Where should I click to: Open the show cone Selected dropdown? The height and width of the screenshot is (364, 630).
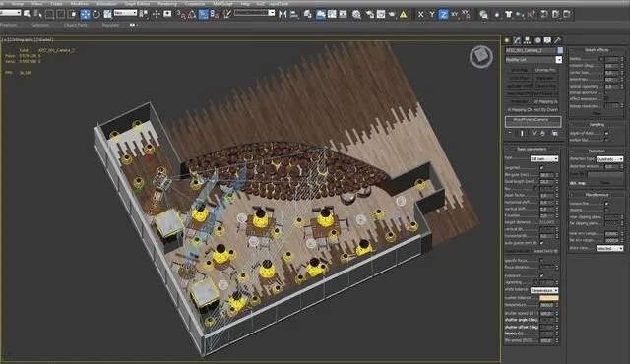point(609,249)
